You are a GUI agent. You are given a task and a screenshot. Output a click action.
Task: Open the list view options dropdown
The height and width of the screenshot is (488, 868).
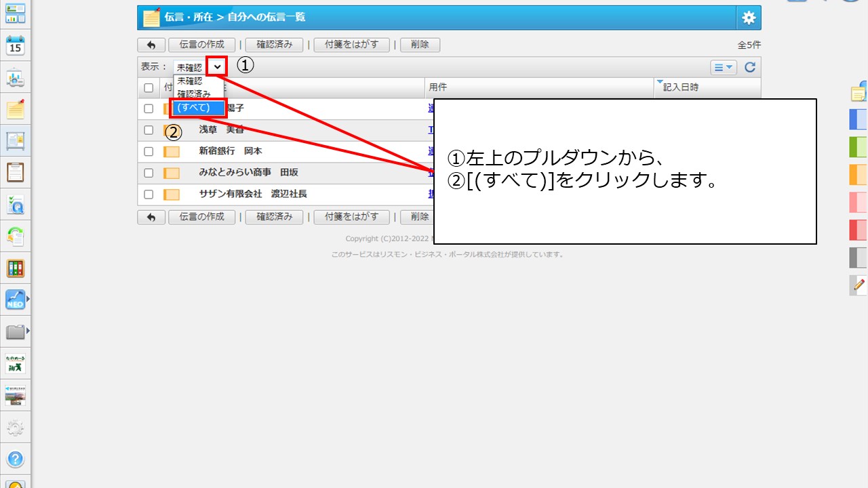[724, 67]
